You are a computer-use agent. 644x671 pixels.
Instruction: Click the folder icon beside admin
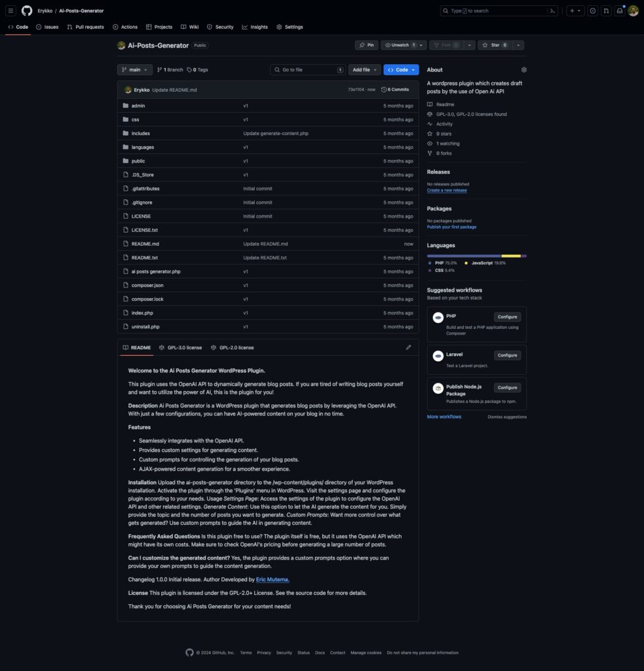[125, 105]
